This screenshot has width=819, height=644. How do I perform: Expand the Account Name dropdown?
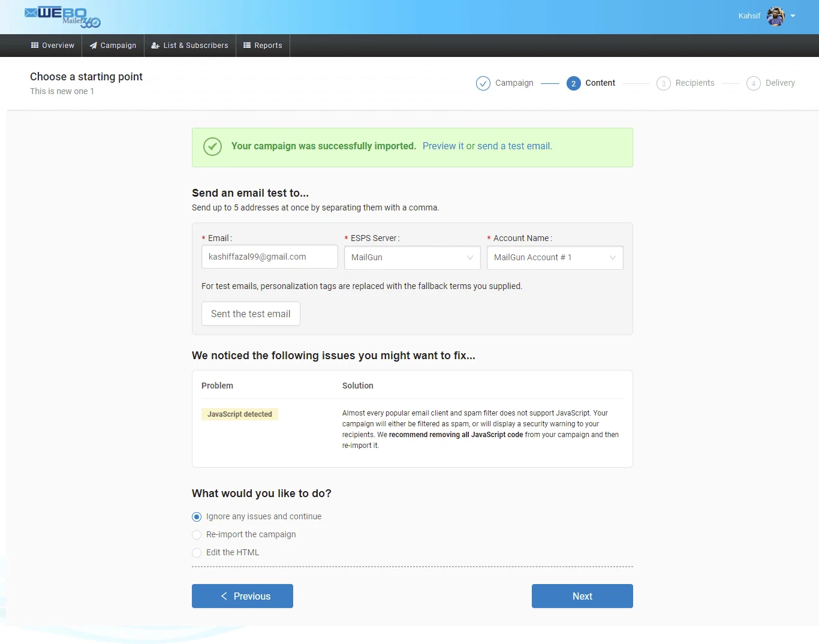tap(555, 258)
